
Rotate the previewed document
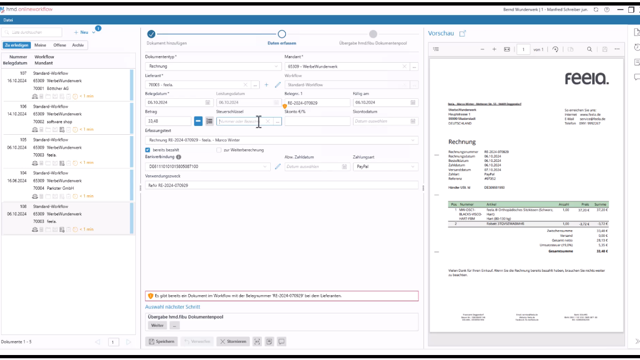(555, 49)
